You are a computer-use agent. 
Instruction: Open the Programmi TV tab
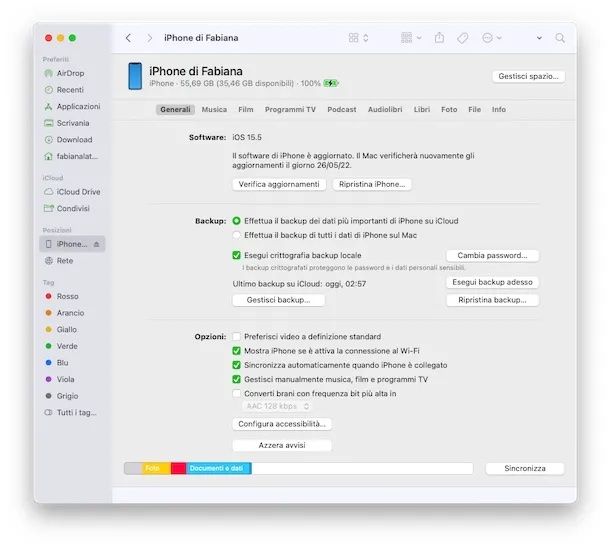[x=290, y=110]
